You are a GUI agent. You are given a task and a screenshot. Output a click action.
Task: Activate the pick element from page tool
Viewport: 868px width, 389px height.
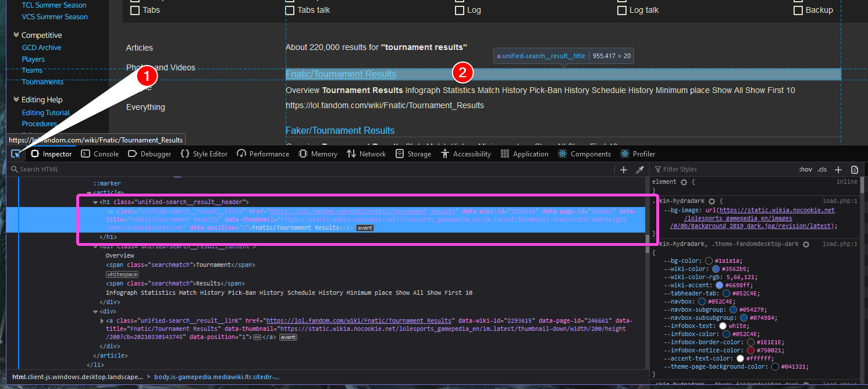click(16, 154)
